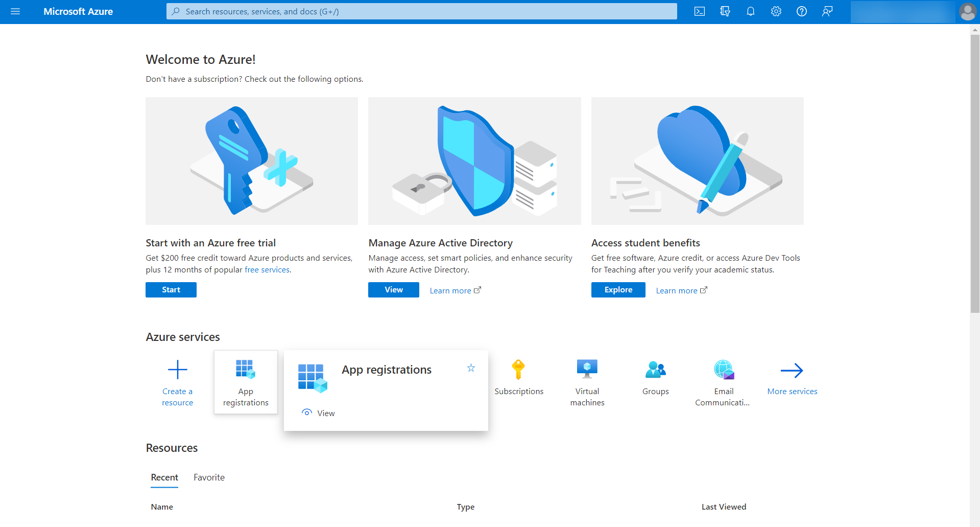The height and width of the screenshot is (527, 980).
Task: Open the notifications bell
Action: [x=751, y=11]
